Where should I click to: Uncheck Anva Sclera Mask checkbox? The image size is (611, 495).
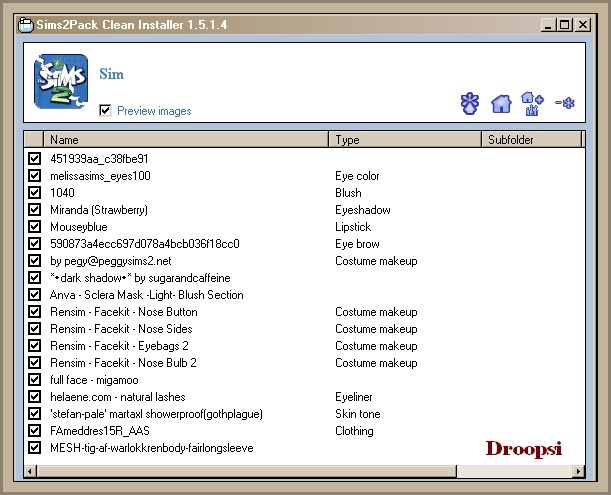click(x=34, y=295)
